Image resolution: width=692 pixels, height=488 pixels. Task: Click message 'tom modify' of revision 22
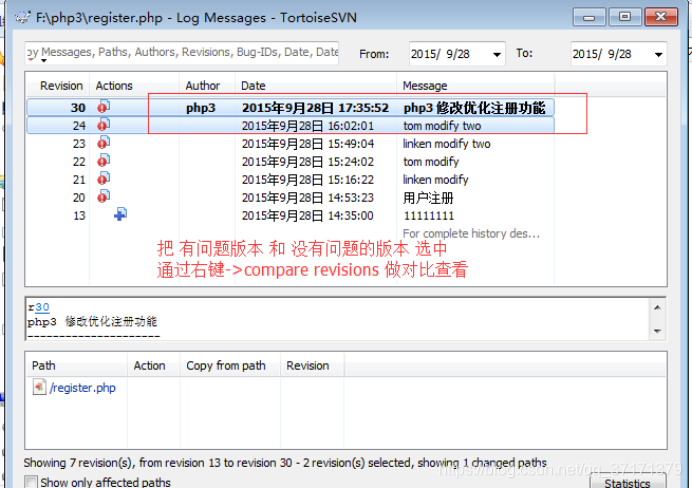[431, 161]
